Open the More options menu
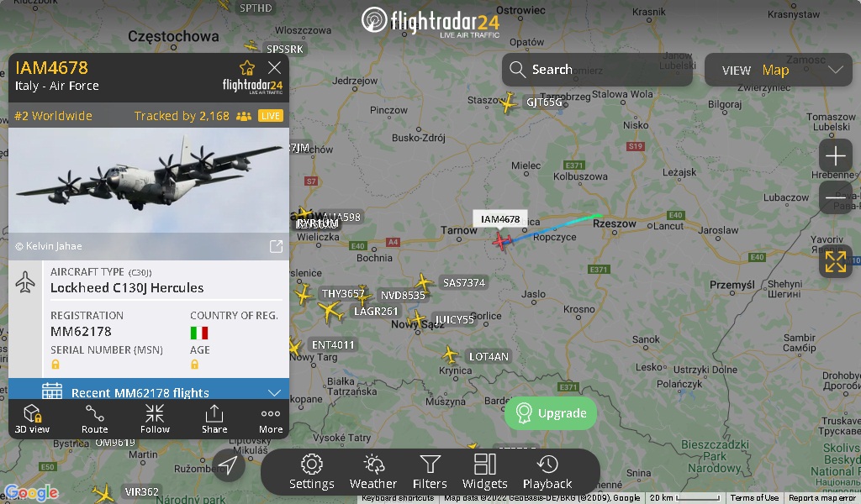The width and height of the screenshot is (861, 504). point(271,419)
